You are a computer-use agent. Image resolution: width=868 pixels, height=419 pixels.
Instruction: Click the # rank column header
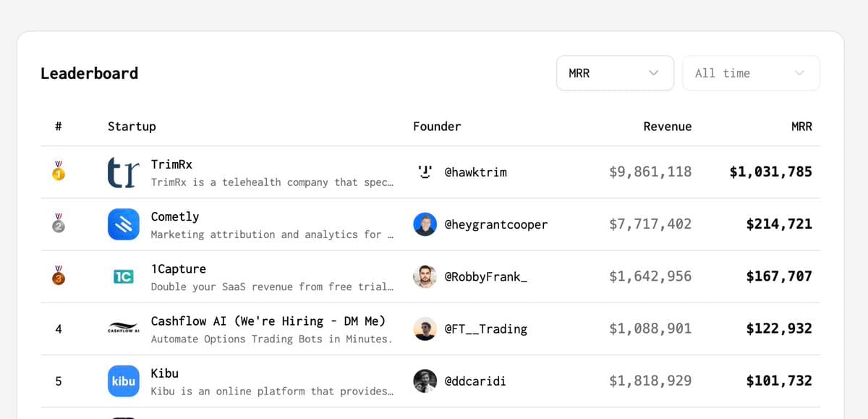pos(59,127)
